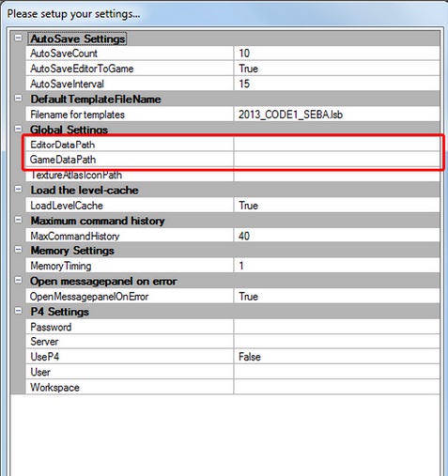
Task: Click the empty Workspace value field
Action: 337,387
